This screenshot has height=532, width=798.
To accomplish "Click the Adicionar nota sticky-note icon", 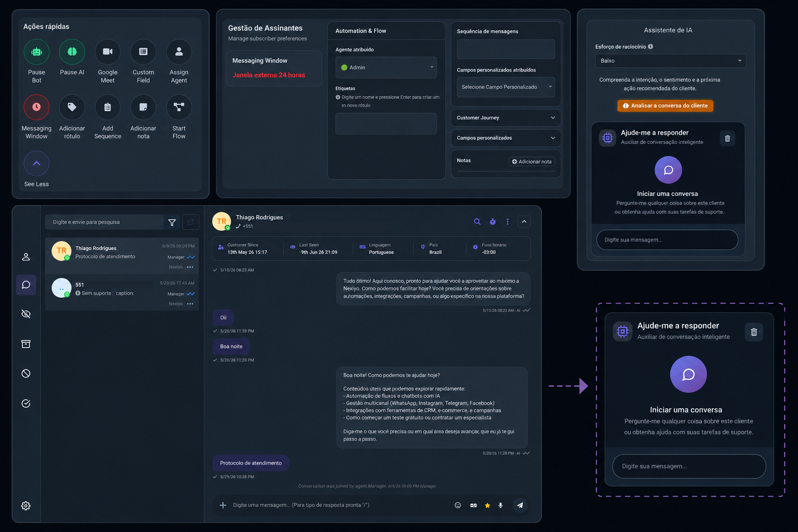I will point(143,107).
